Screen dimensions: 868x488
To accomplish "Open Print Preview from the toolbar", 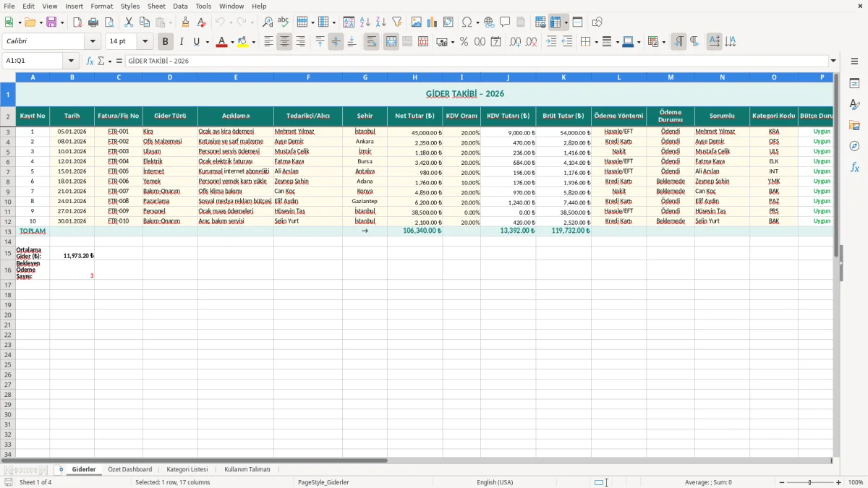I will point(109,22).
